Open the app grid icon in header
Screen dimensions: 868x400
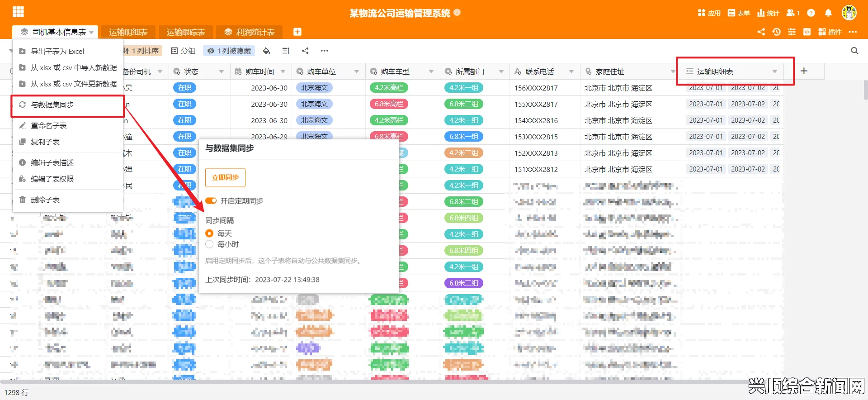pyautogui.click(x=18, y=12)
